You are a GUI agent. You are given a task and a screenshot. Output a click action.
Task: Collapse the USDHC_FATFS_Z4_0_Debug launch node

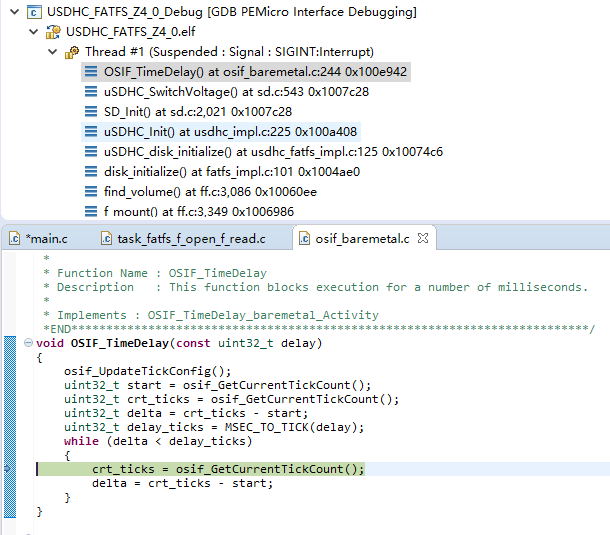point(14,12)
